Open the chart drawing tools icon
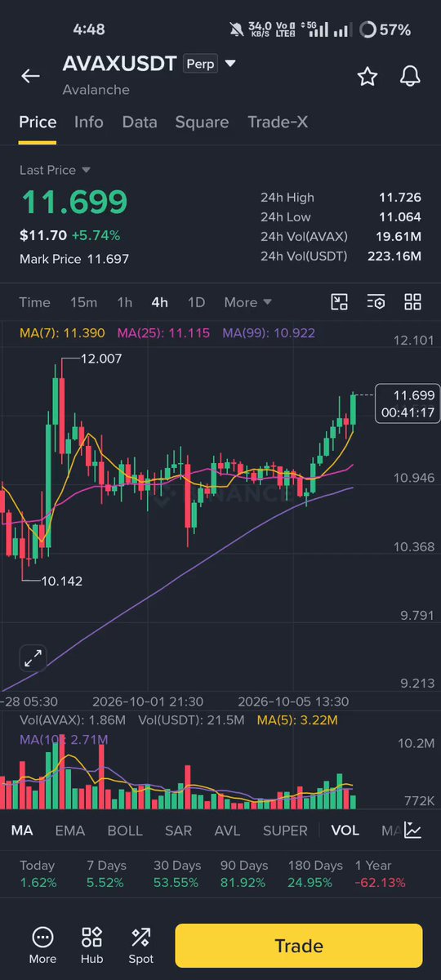Image resolution: width=441 pixels, height=980 pixels. 339,302
